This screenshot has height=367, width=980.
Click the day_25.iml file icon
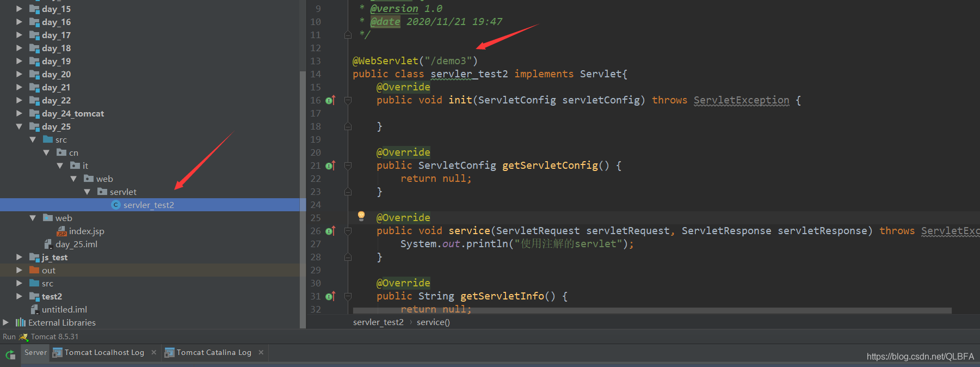(48, 244)
